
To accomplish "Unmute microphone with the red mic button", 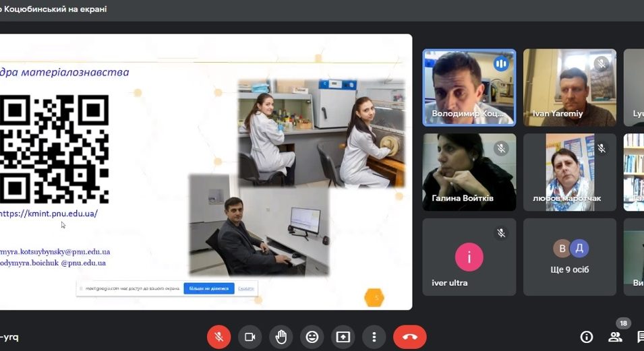I will (218, 337).
